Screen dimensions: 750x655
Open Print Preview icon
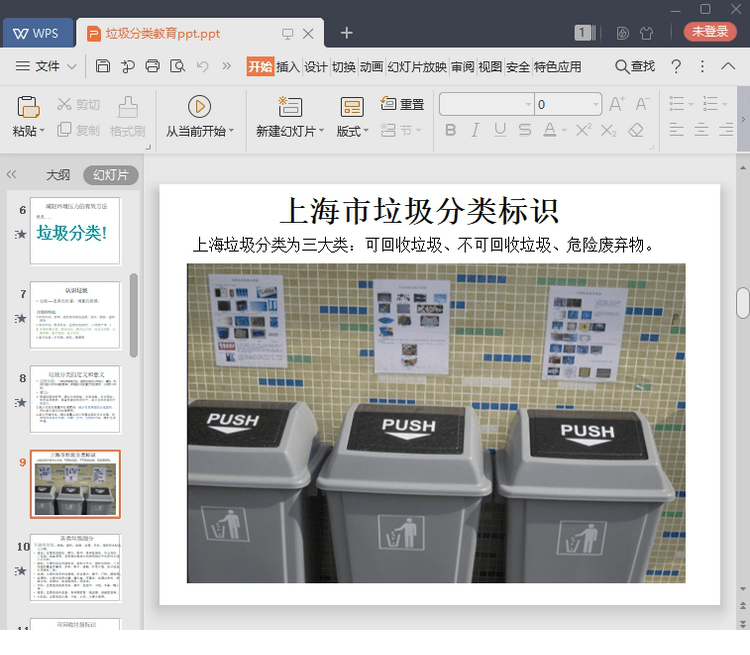177,66
